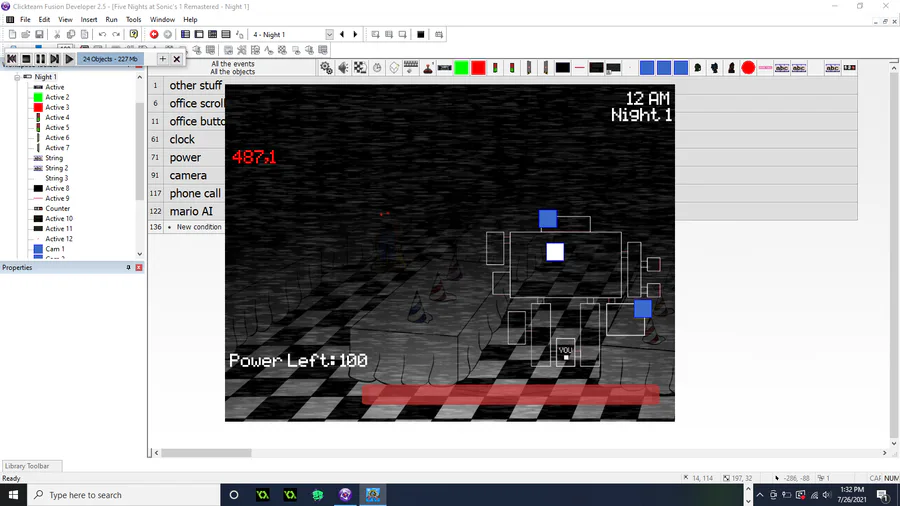Screen dimensions: 900x506
Task: Select the Special conditions gears icon
Action: click(326, 68)
